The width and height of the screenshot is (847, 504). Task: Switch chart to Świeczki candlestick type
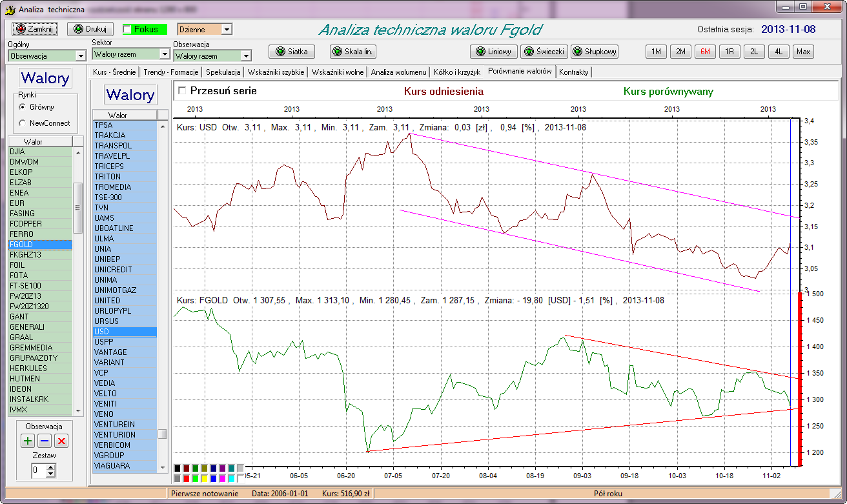click(x=544, y=52)
